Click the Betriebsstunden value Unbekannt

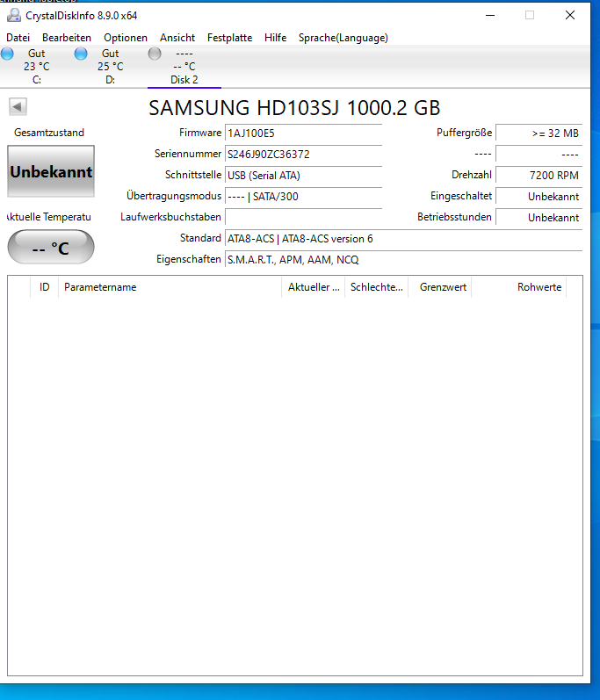pyautogui.click(x=539, y=218)
